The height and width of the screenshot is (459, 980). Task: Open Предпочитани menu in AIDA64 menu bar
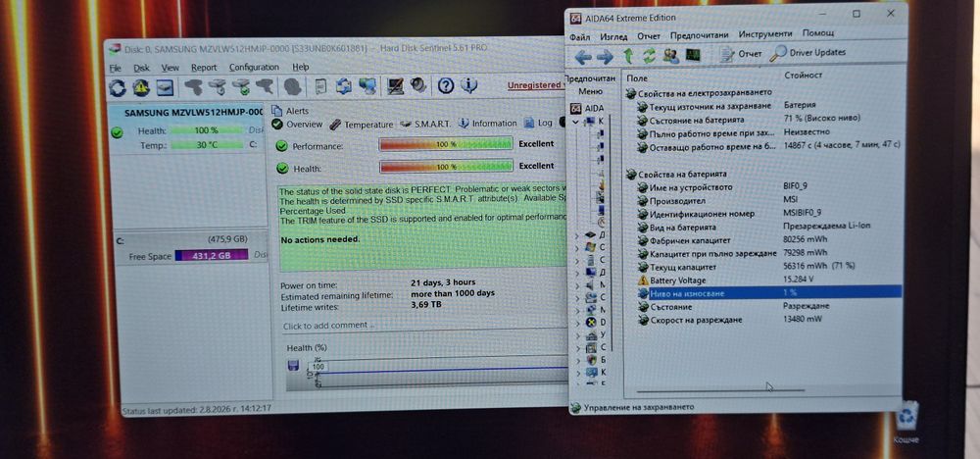700,35
